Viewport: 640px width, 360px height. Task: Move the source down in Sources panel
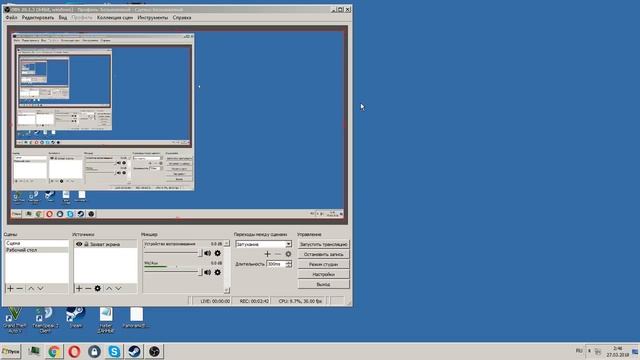tap(118, 289)
